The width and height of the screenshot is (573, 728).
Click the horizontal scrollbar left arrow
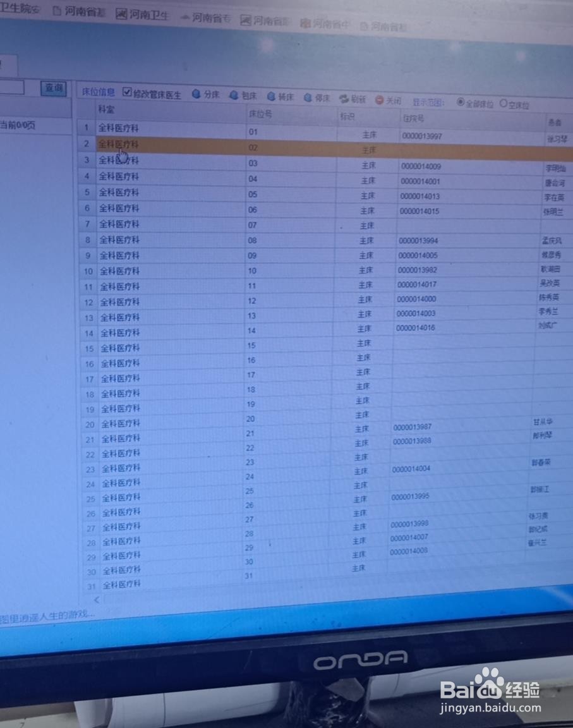coord(97,599)
